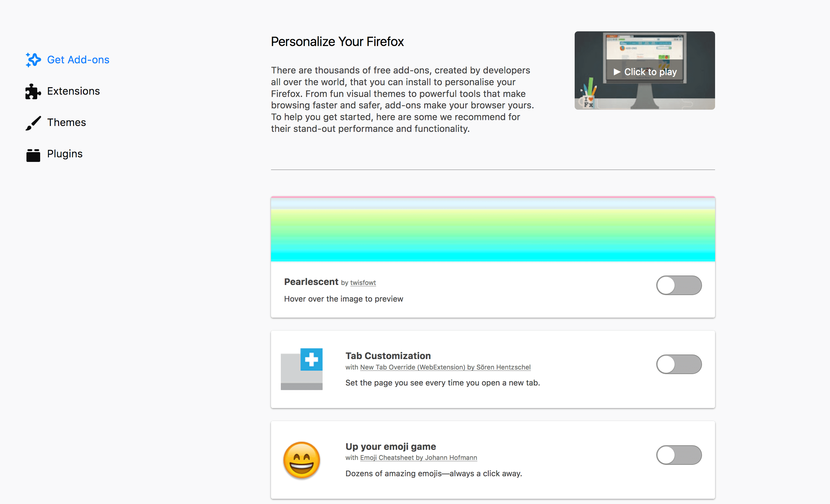
Task: Click 'Set the page you see every time' description
Action: 443,383
